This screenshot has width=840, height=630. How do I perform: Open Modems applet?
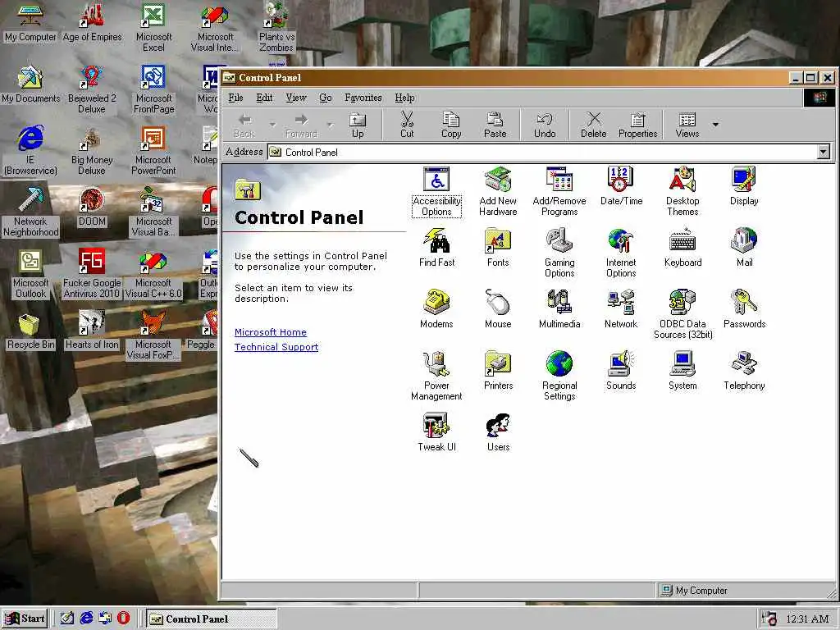point(436,309)
